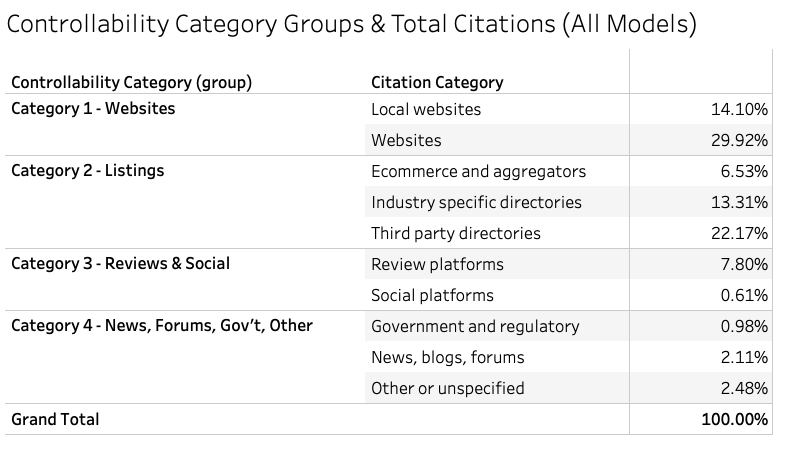The height and width of the screenshot is (454, 800).
Task: Click the chart title text
Action: click(351, 25)
